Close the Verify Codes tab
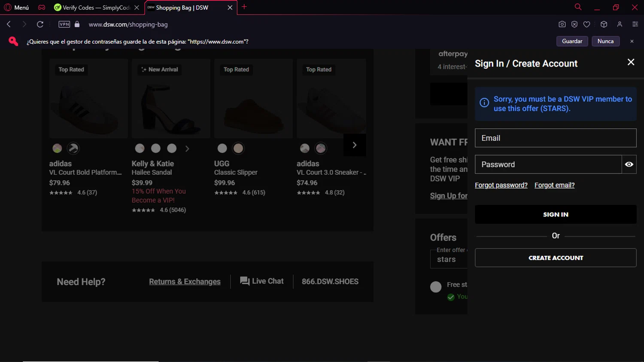The height and width of the screenshot is (362, 644). pyautogui.click(x=137, y=7)
